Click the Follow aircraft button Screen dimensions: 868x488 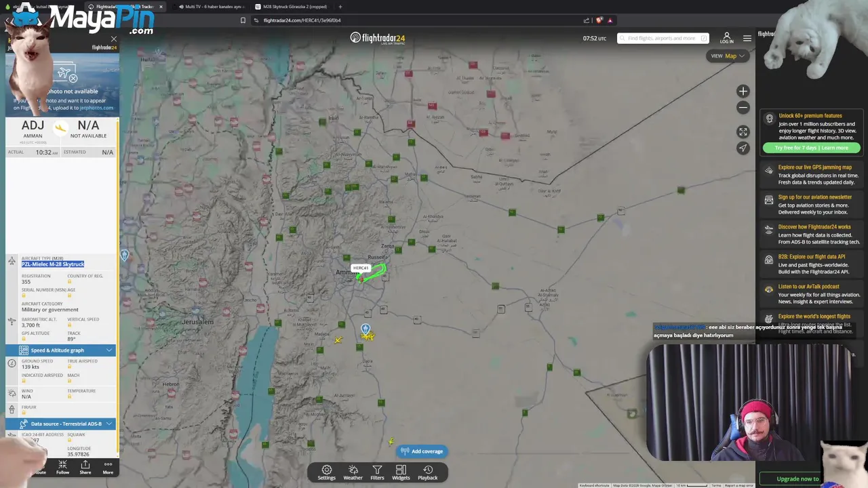[62, 467]
